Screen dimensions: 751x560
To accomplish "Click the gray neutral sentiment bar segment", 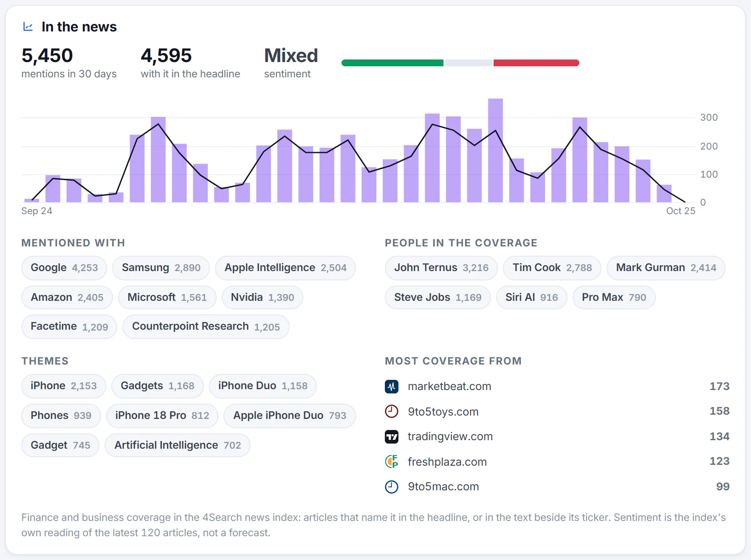I will point(469,63).
